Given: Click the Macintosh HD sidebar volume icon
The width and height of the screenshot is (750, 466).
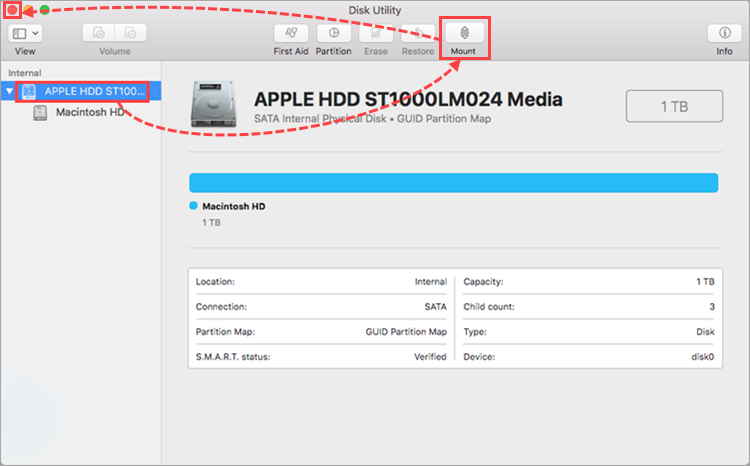Looking at the screenshot, I should point(40,113).
